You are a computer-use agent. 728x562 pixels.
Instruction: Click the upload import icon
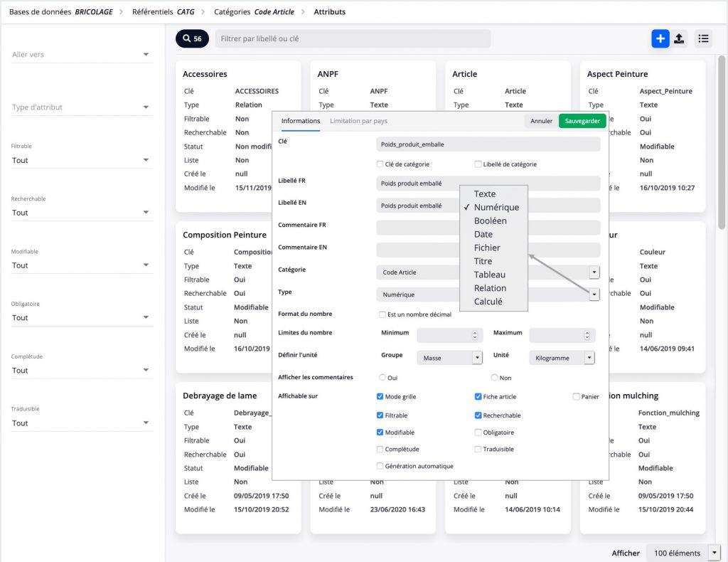(679, 38)
